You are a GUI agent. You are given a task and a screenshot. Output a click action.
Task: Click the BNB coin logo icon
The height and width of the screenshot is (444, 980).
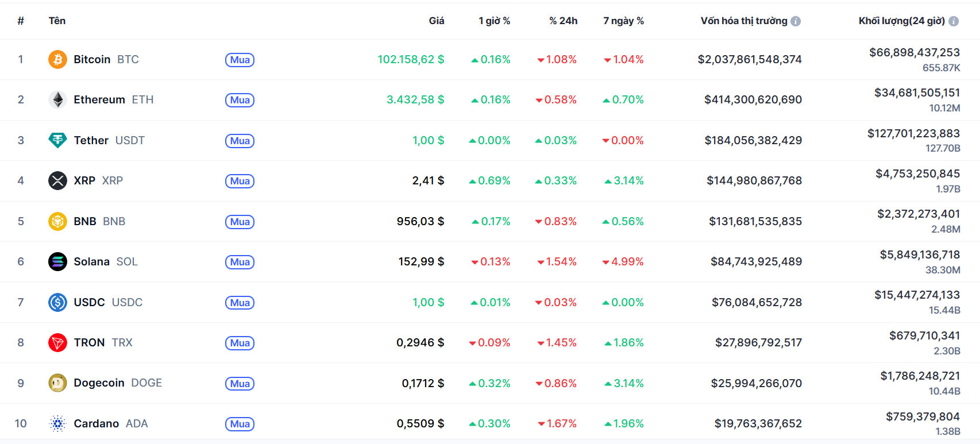click(x=57, y=221)
